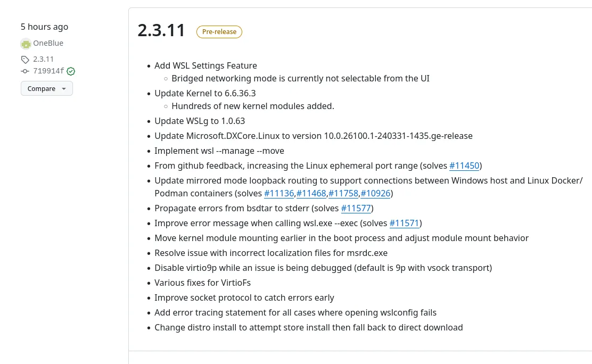Select the release author icon in the sidebar
Screen dimensions: 592x364
(26, 44)
